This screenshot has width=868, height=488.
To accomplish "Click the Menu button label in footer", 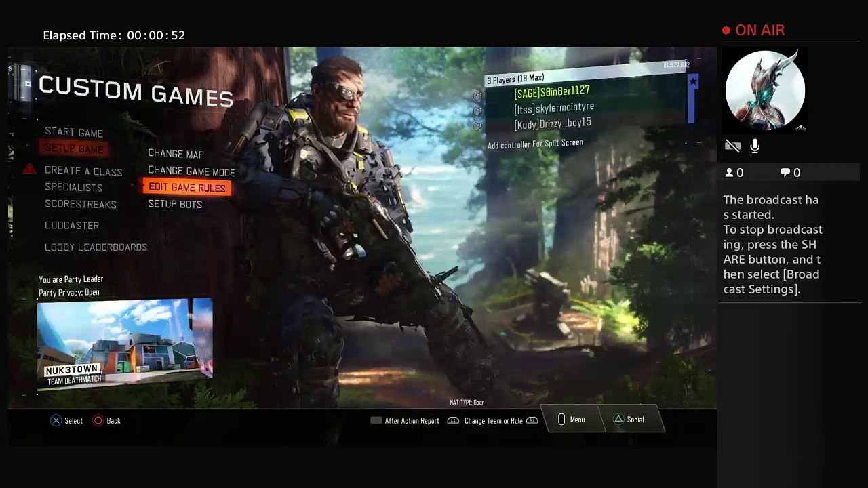I will (x=577, y=420).
